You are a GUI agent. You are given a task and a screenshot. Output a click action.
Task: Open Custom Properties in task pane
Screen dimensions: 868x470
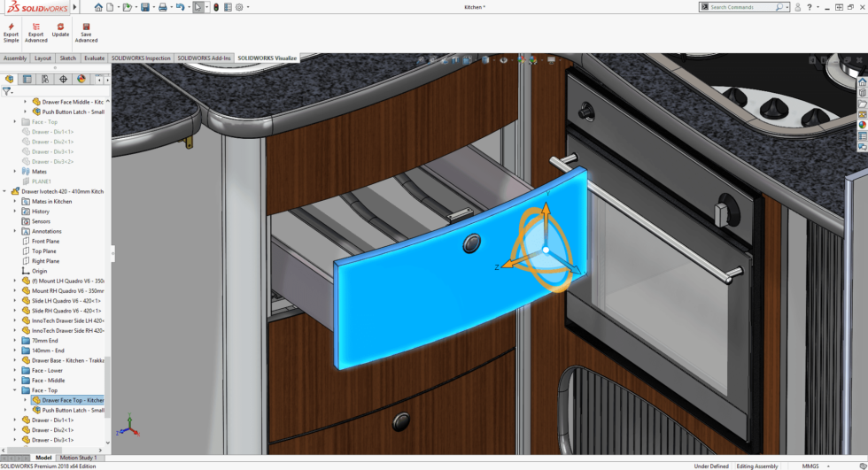(863, 136)
